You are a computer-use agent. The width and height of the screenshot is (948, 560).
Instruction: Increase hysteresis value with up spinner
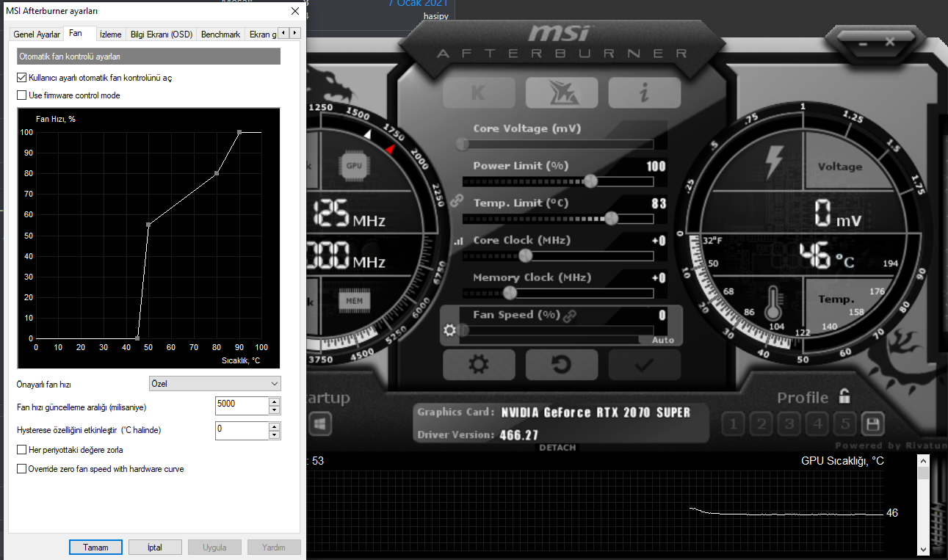click(274, 426)
